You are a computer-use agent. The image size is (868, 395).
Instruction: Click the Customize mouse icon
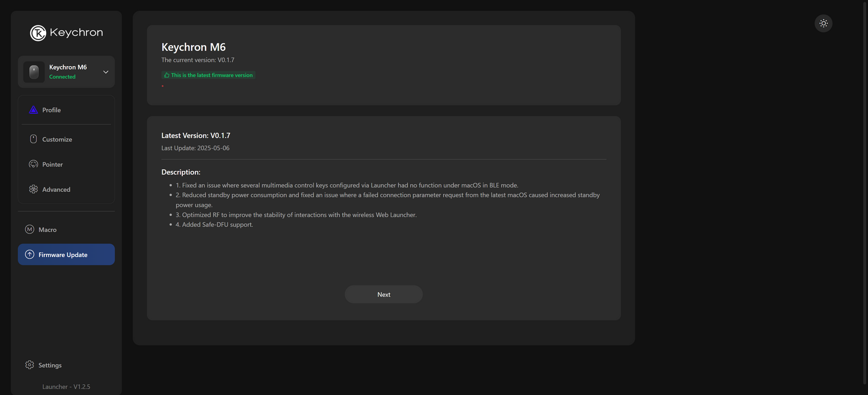(x=33, y=139)
